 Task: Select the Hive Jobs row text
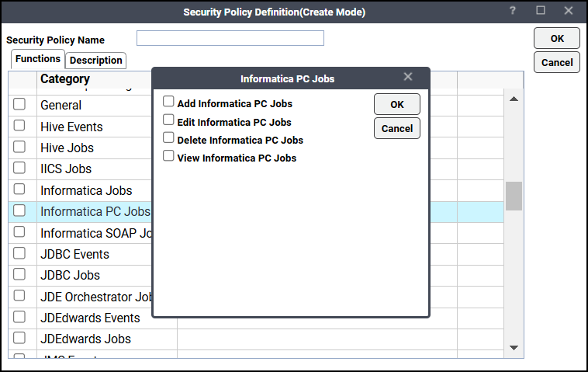coord(67,148)
